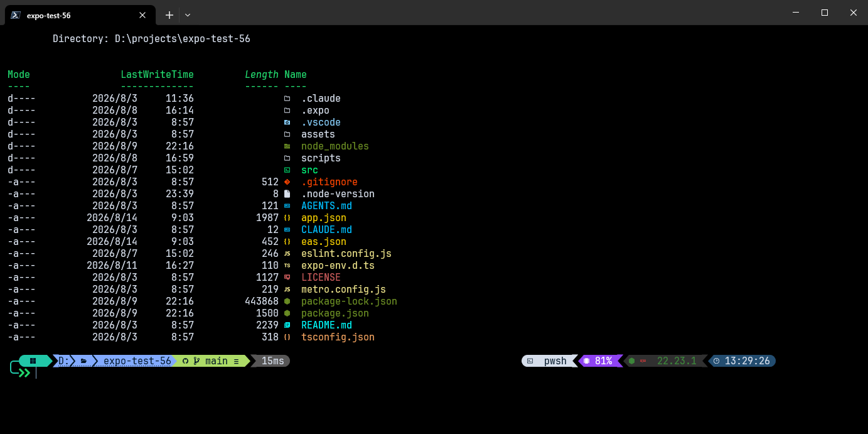Select the expo-test-56 tab

[80, 15]
